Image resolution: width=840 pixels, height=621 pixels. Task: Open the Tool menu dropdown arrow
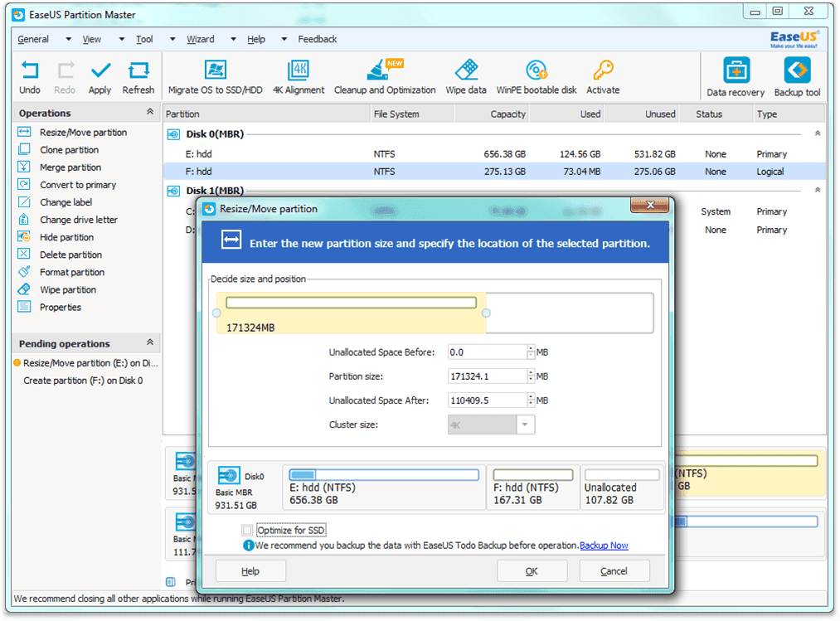pyautogui.click(x=172, y=39)
